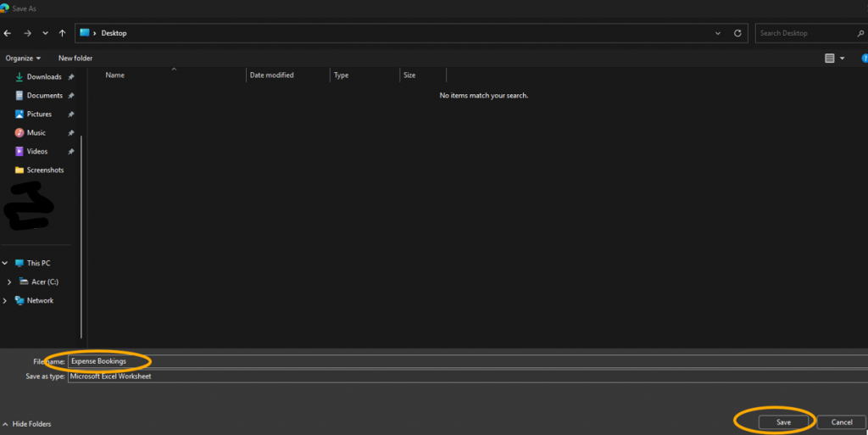Sort by the Size column header
868x435 pixels.
(x=409, y=75)
